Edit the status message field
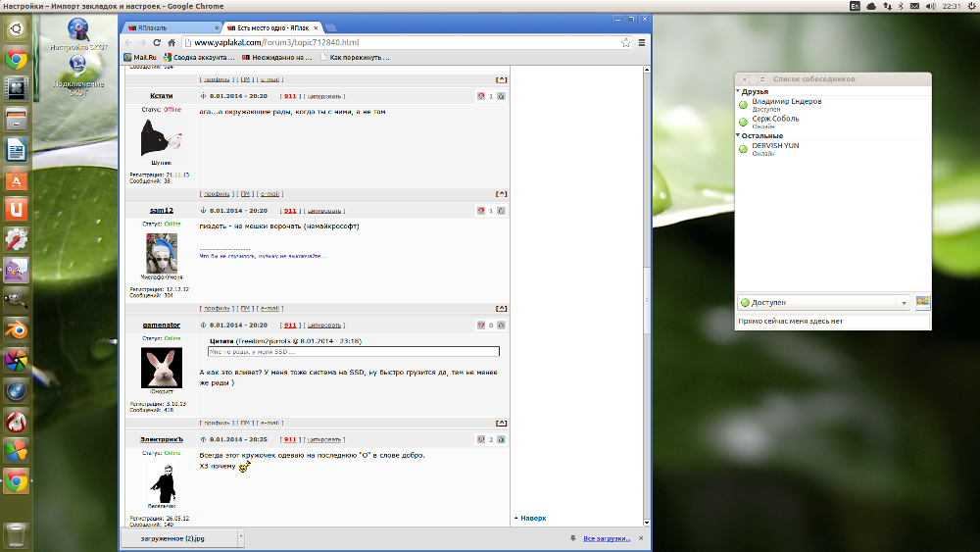Image resolution: width=980 pixels, height=552 pixels. [833, 322]
